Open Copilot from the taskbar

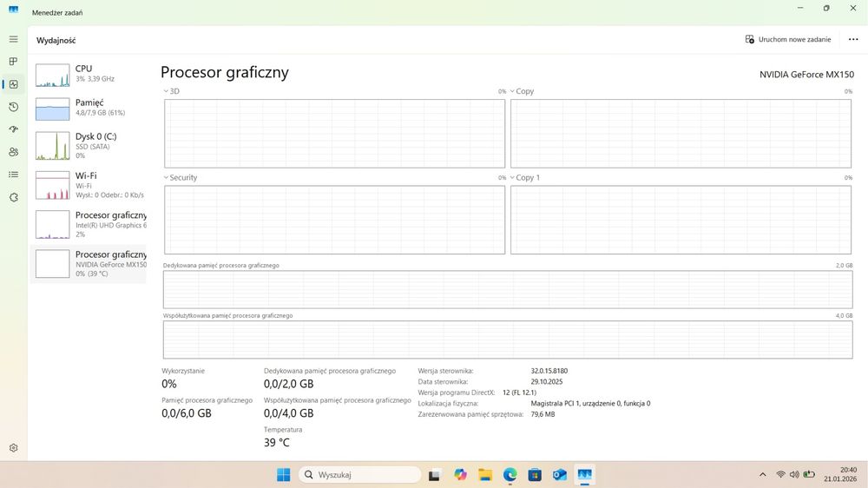[460, 475]
